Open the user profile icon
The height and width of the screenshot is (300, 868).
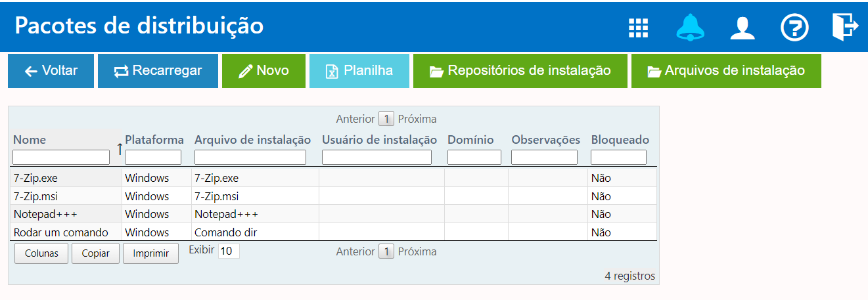[742, 28]
